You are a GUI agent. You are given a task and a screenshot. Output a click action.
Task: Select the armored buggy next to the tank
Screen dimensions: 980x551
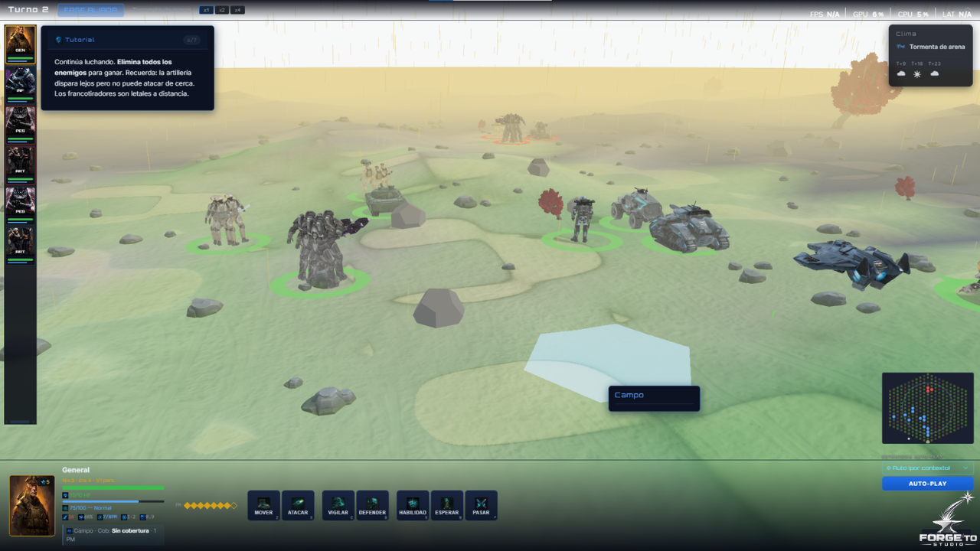tap(637, 207)
